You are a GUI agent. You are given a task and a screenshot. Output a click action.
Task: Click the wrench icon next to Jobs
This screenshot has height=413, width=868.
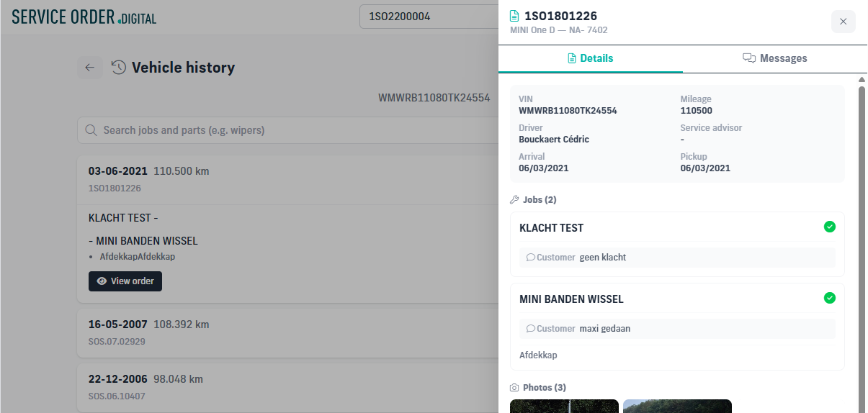point(514,199)
